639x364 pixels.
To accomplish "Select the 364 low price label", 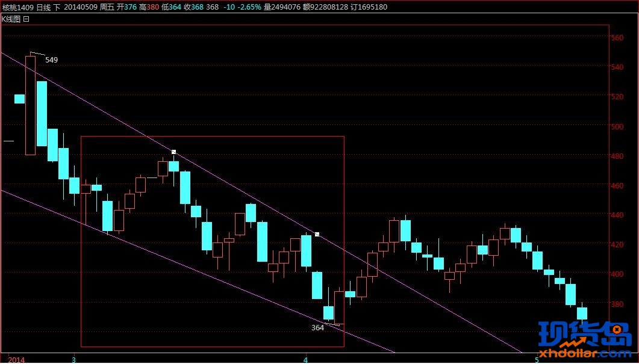I will (x=317, y=328).
